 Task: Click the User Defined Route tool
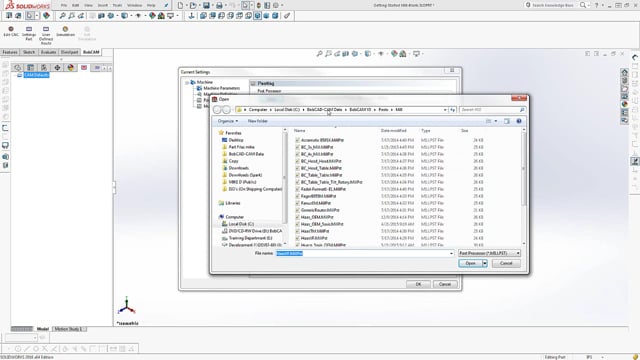(46, 35)
